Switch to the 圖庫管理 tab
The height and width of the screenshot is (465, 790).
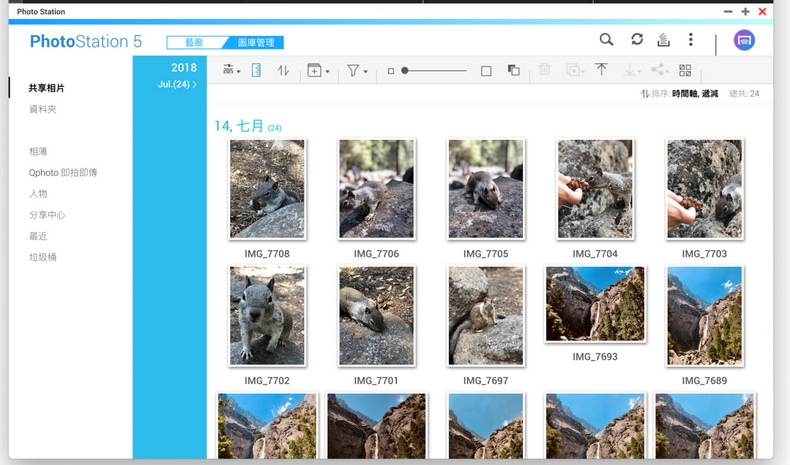tap(256, 43)
